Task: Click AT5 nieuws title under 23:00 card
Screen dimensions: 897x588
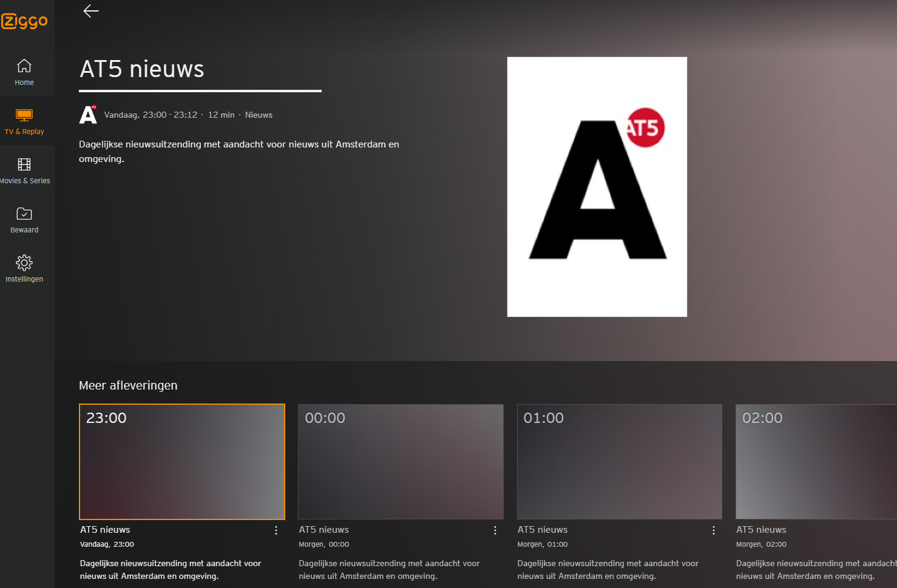Action: pyautogui.click(x=105, y=530)
